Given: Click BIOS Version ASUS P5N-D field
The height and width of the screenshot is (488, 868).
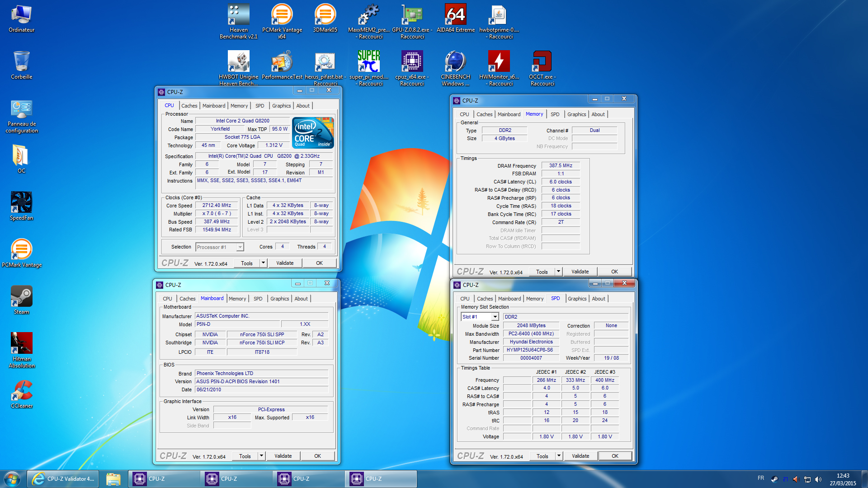Looking at the screenshot, I should click(x=262, y=381).
